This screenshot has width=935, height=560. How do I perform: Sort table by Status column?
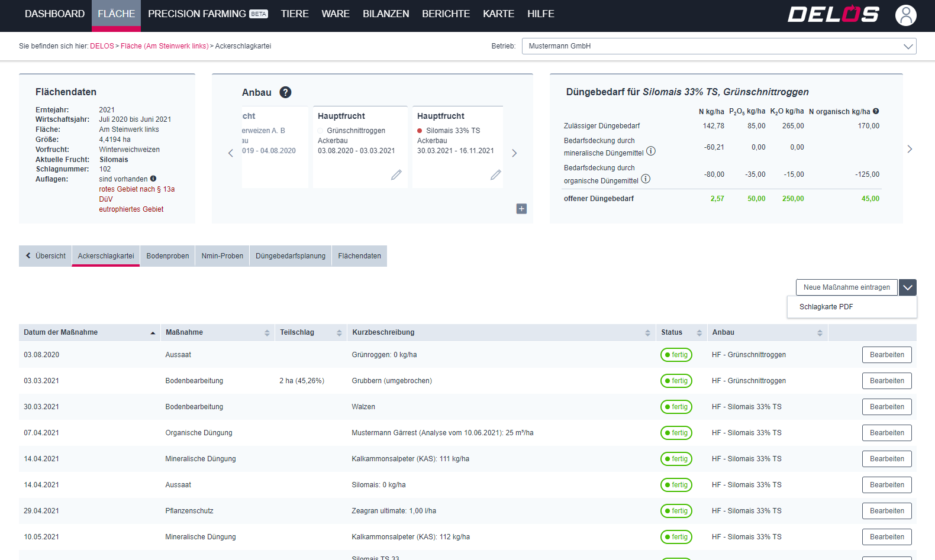tap(682, 332)
